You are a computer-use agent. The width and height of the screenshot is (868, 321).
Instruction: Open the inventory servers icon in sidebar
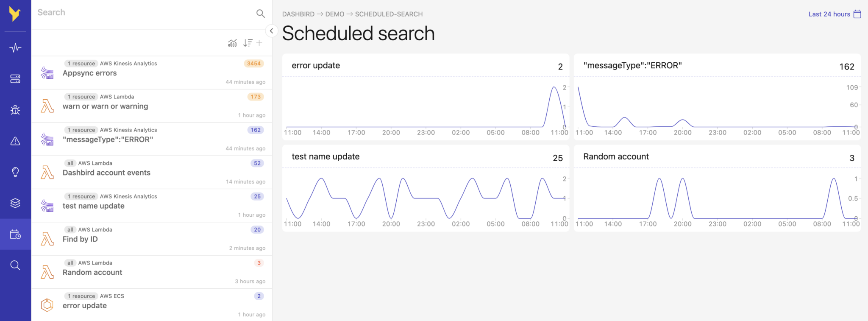15,78
